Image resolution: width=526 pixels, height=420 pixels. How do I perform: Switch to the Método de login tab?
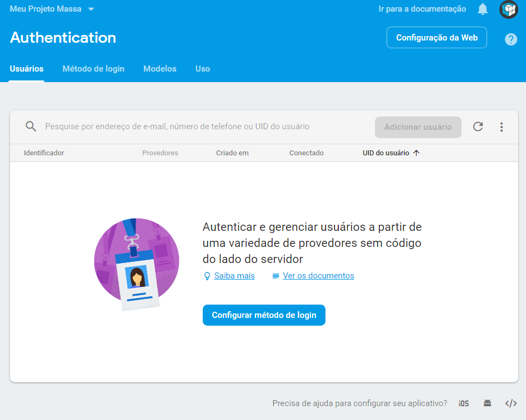click(93, 69)
